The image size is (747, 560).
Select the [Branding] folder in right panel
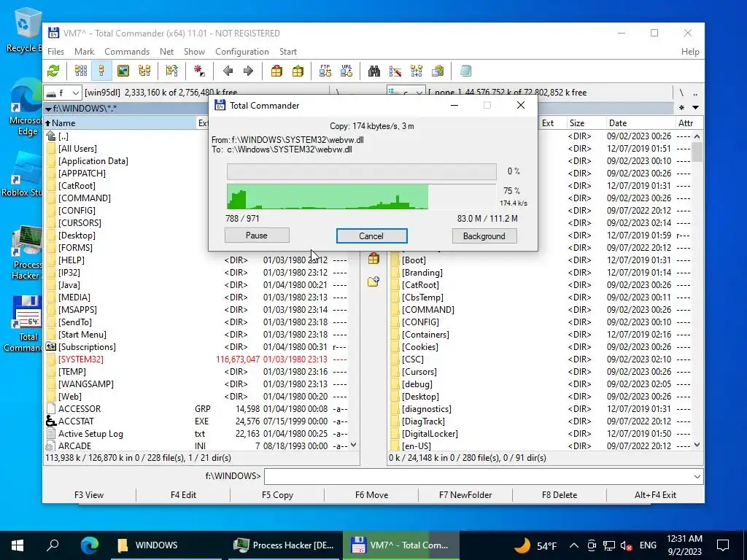coord(541,273)
